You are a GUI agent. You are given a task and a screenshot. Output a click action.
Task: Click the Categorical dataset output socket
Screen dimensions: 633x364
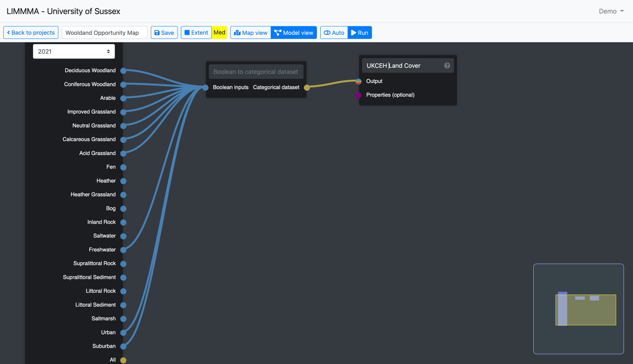point(307,88)
